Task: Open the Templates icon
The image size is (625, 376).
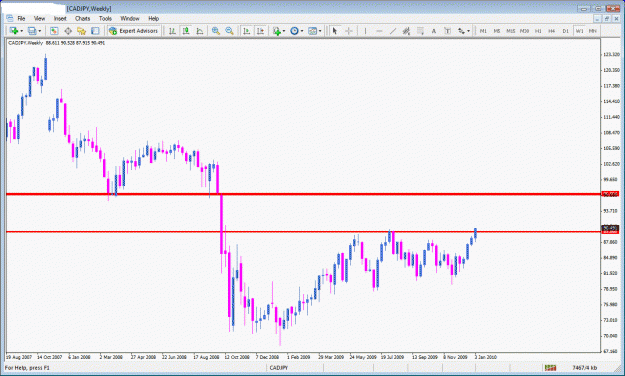Action: [x=312, y=31]
